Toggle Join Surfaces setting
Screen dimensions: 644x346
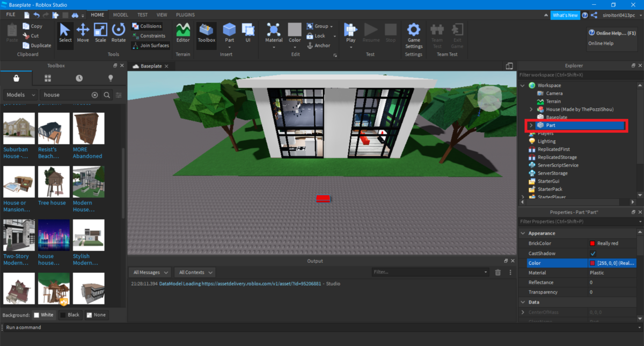[150, 46]
